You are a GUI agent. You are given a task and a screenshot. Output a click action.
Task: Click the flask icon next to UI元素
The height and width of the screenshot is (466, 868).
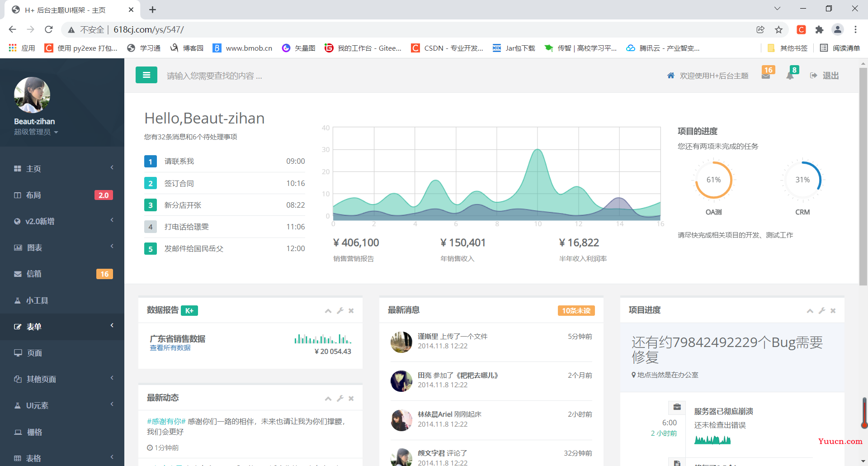pyautogui.click(x=18, y=405)
